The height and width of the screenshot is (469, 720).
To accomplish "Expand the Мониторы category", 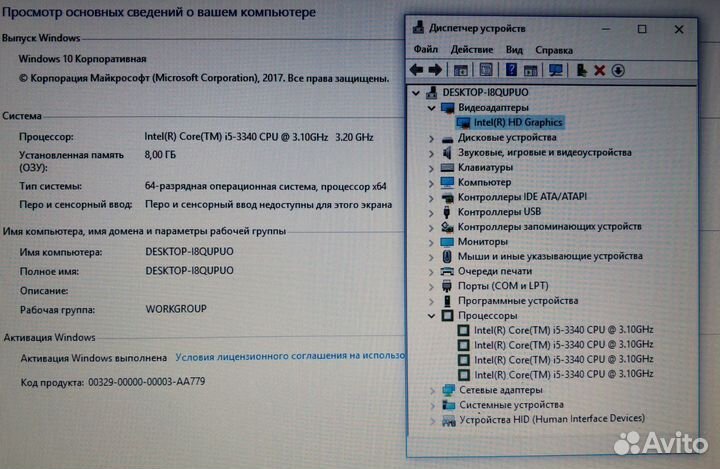I will 431,242.
